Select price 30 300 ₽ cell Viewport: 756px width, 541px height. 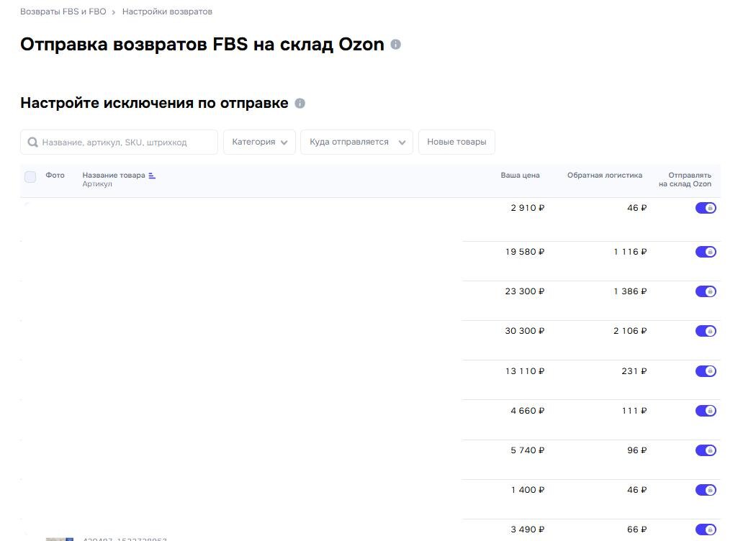pyautogui.click(x=525, y=330)
